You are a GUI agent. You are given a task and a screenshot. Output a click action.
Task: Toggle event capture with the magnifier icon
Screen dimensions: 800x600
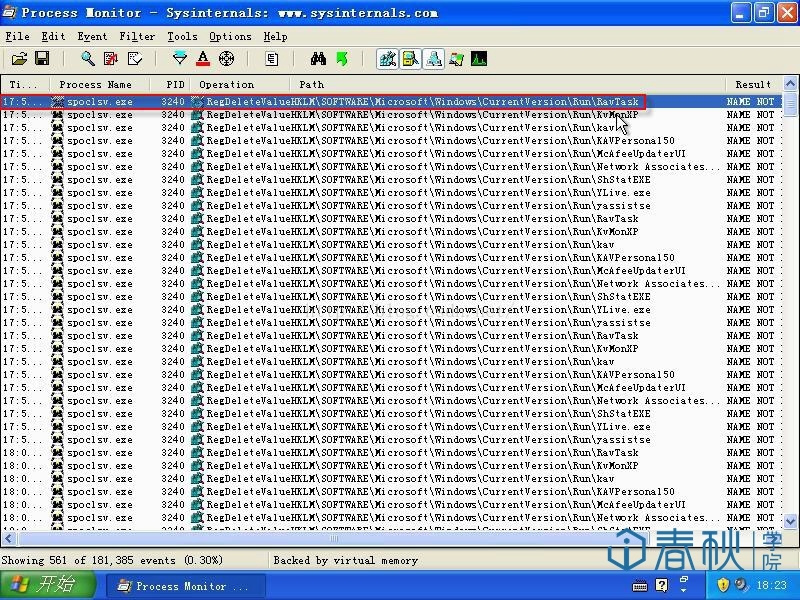[88, 59]
